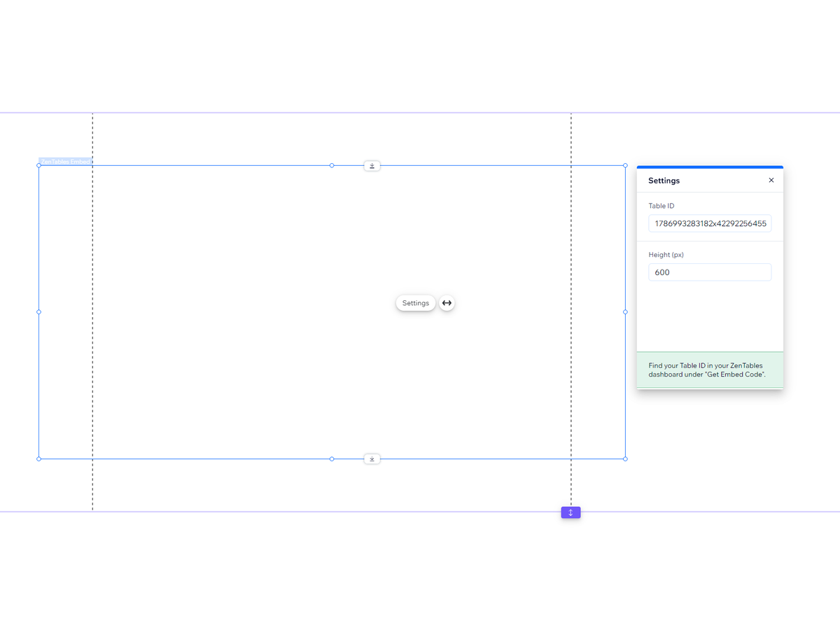Screen dimensions: 840x630
Task: Click the 'Table ID' label
Action: click(661, 206)
